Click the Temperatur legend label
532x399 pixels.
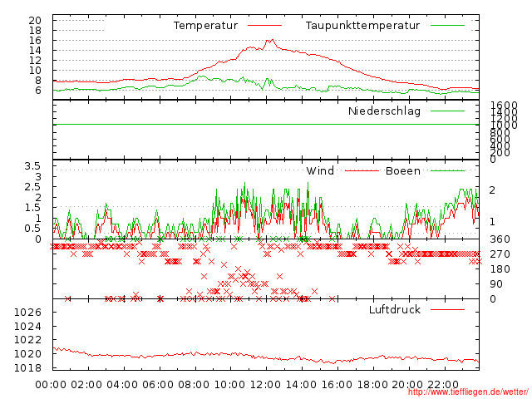click(205, 26)
